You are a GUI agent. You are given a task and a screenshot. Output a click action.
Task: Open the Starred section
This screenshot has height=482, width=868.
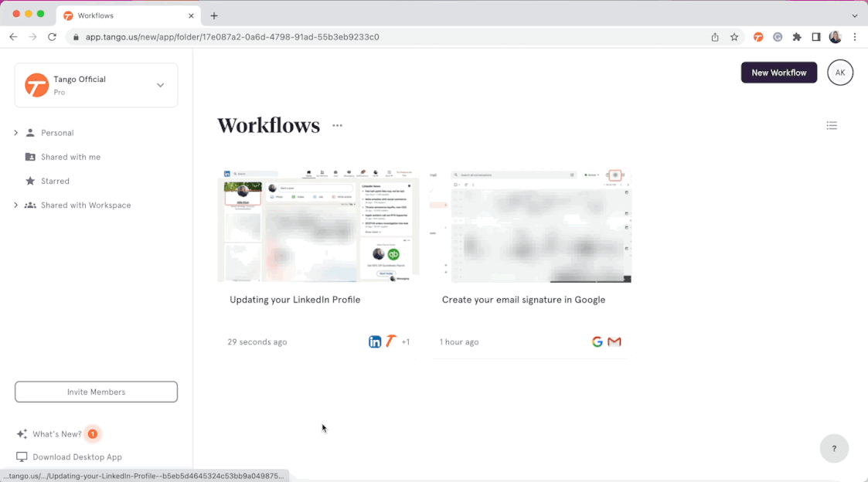(56, 181)
